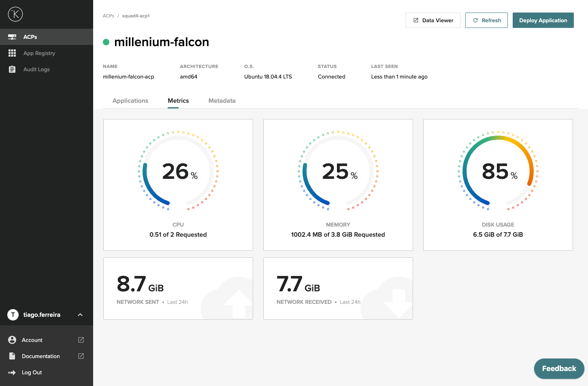Switch to the Metadata tab
This screenshot has height=386, width=588.
pyautogui.click(x=222, y=101)
